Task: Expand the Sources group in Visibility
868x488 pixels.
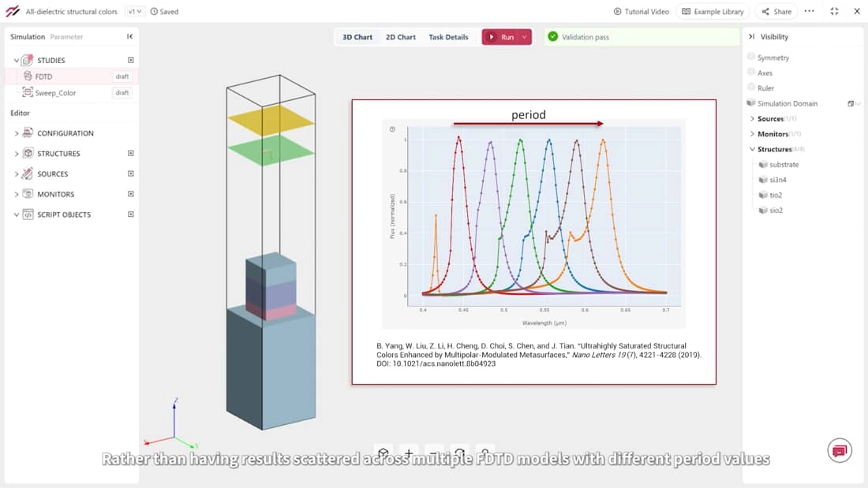Action: click(752, 119)
